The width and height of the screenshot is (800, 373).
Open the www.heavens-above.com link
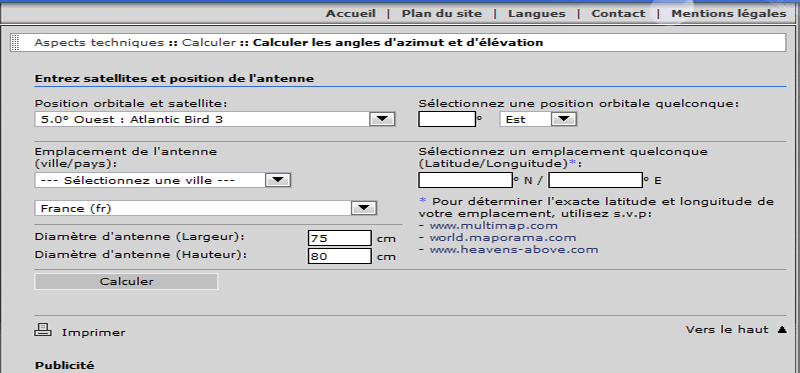(514, 250)
